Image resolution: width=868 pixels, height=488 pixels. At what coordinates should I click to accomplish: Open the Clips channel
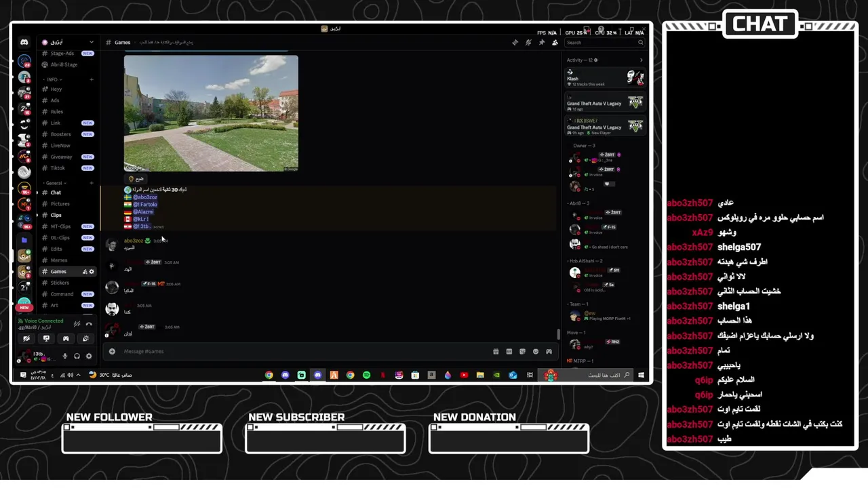(x=68, y=215)
